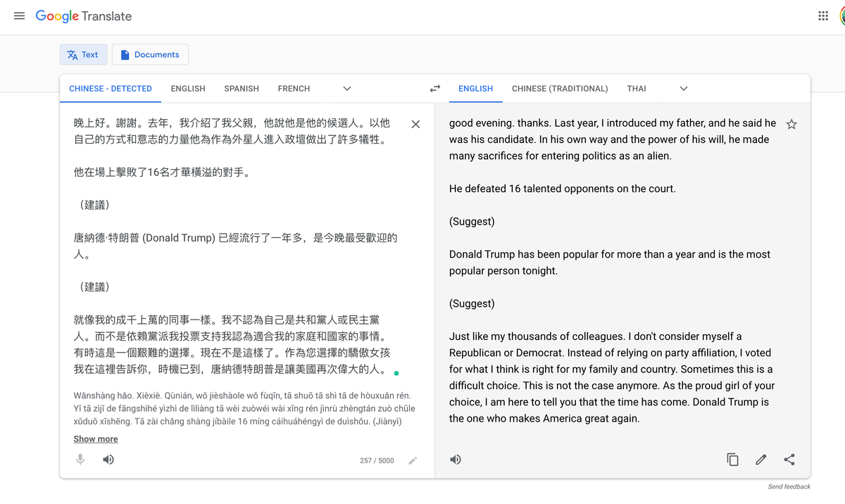Expand the source language dropdown chevron

pyautogui.click(x=346, y=88)
